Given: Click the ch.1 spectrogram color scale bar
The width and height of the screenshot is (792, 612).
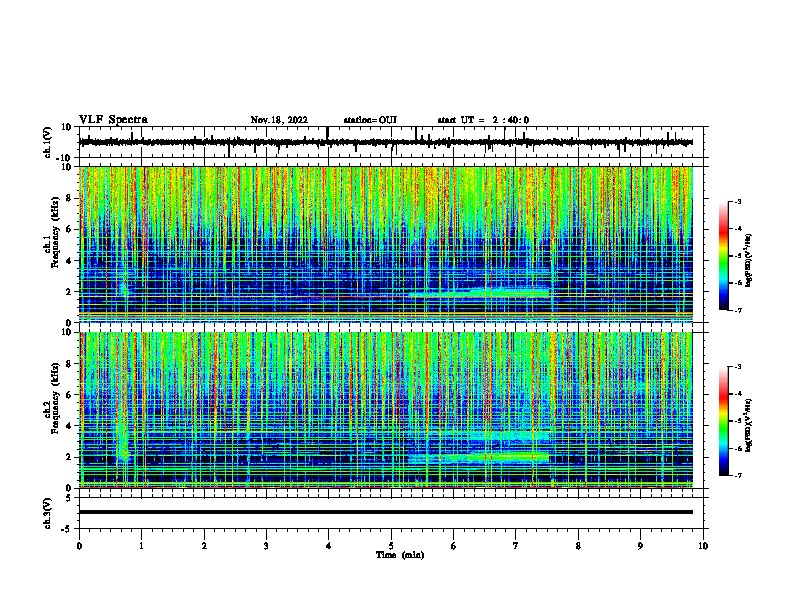Looking at the screenshot, I should pos(724,256).
